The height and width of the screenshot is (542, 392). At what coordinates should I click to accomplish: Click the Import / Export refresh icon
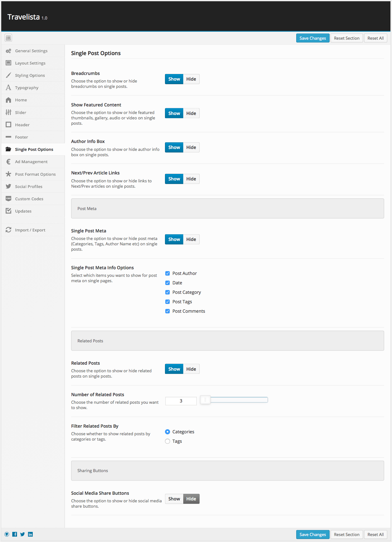[9, 230]
